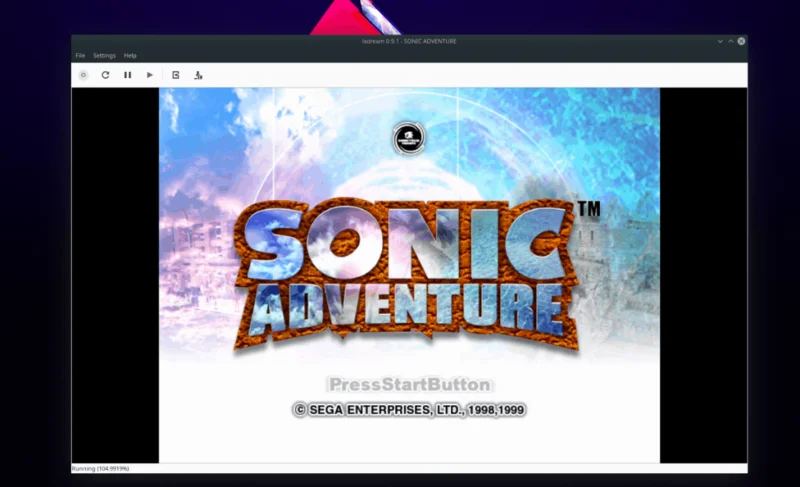The height and width of the screenshot is (487, 800).
Task: Minimize the lxdream window
Action: click(720, 41)
